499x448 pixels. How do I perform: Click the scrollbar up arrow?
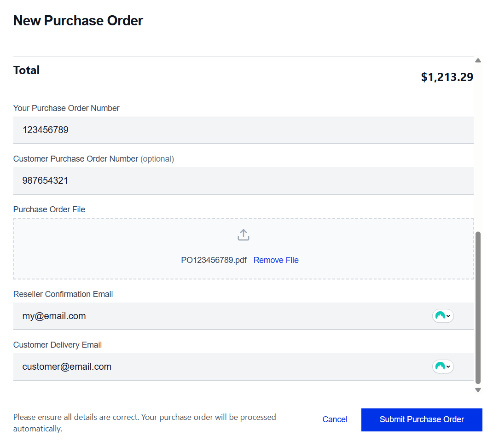(x=478, y=60)
